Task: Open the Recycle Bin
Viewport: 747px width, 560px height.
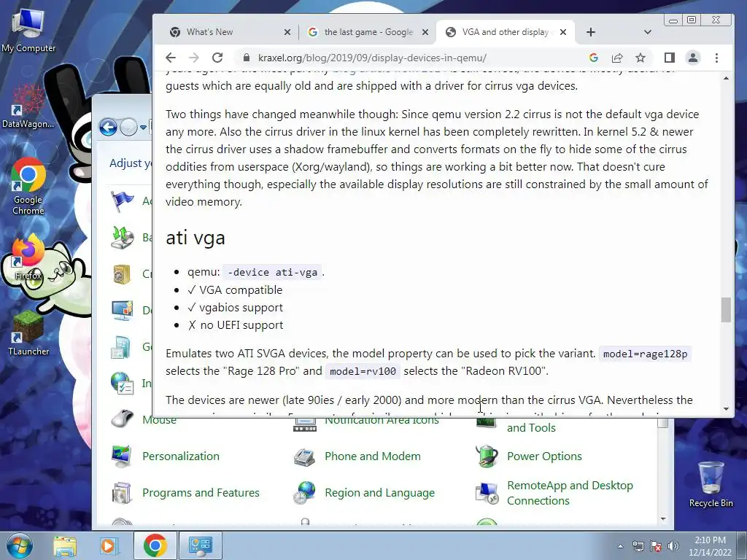Action: (711, 485)
